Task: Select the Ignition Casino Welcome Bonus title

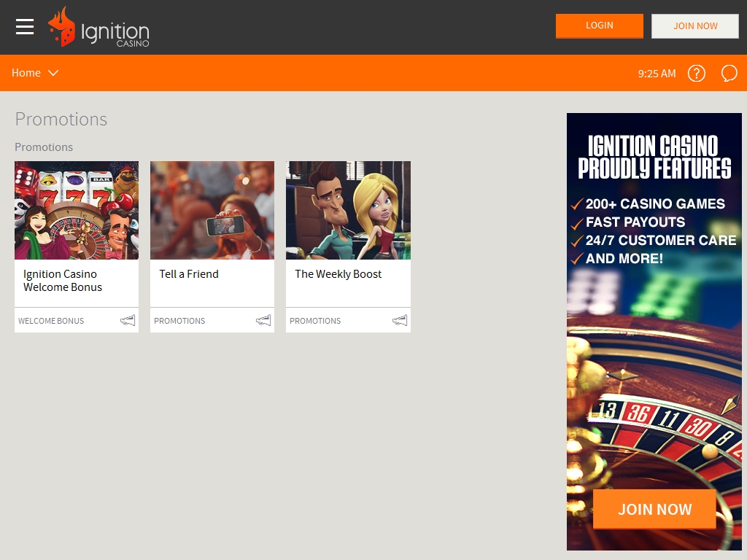Action: tap(63, 281)
